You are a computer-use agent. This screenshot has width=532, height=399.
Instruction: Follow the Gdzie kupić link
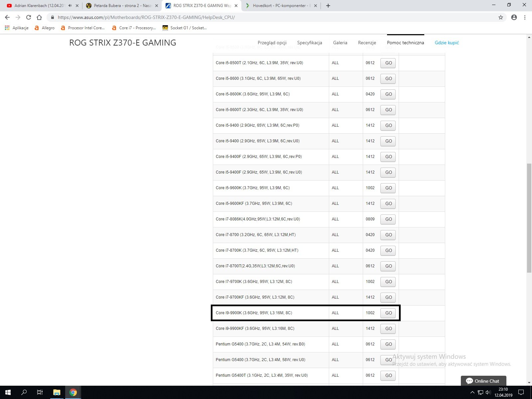tap(447, 43)
